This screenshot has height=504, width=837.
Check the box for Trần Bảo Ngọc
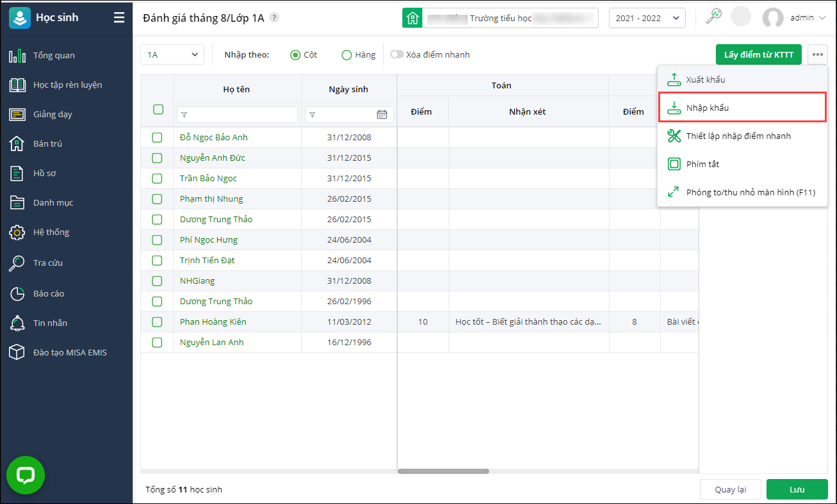[x=157, y=179]
